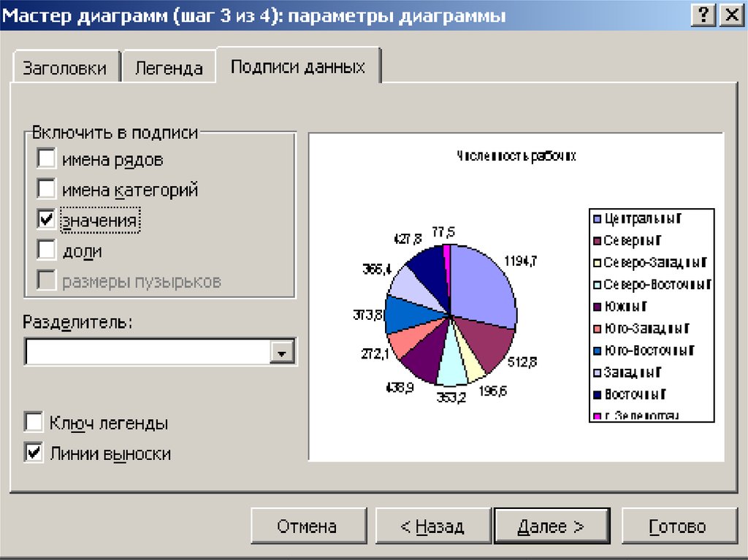Click the 272,1 data label
Screen dimensions: 748x560
pos(375,354)
